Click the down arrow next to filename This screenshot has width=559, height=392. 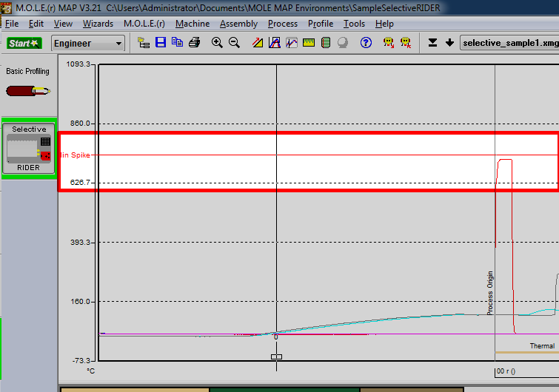pyautogui.click(x=450, y=43)
